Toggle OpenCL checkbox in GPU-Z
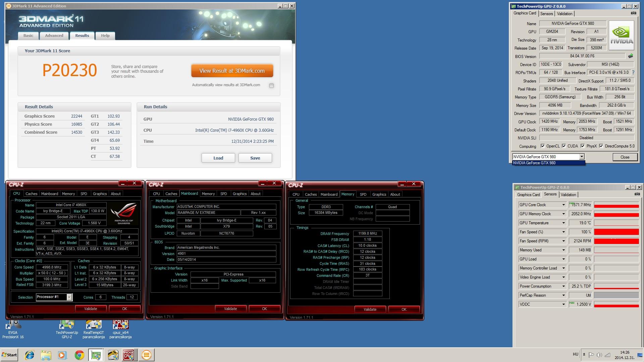 543,146
